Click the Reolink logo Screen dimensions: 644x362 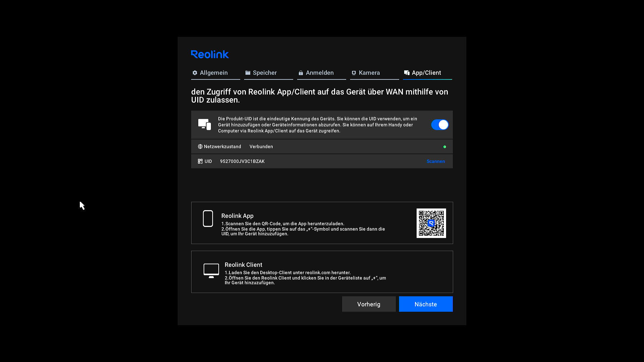210,54
